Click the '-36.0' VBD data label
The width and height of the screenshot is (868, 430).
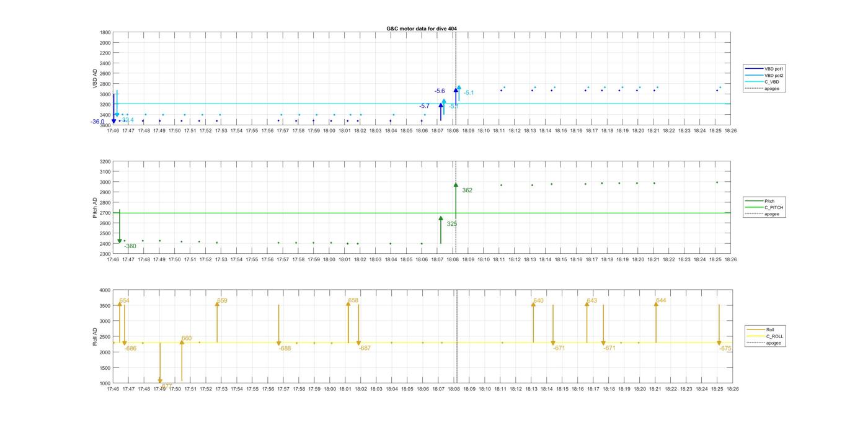coord(97,122)
